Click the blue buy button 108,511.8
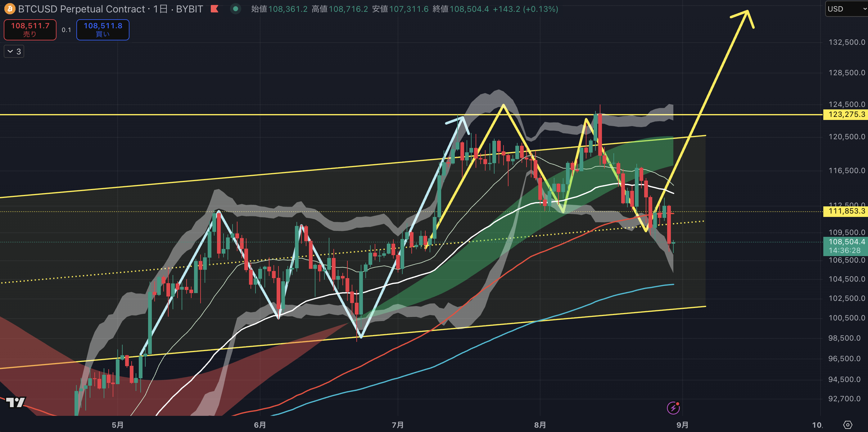Viewport: 868px width, 432px height. tap(103, 30)
